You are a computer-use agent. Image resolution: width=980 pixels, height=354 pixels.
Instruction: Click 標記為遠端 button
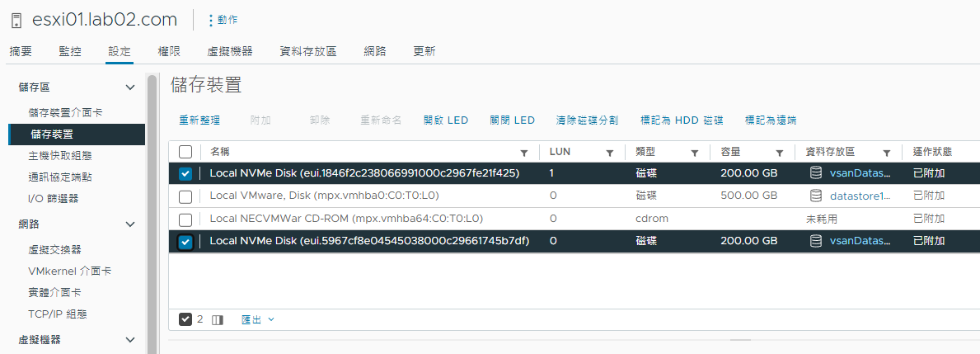point(771,120)
